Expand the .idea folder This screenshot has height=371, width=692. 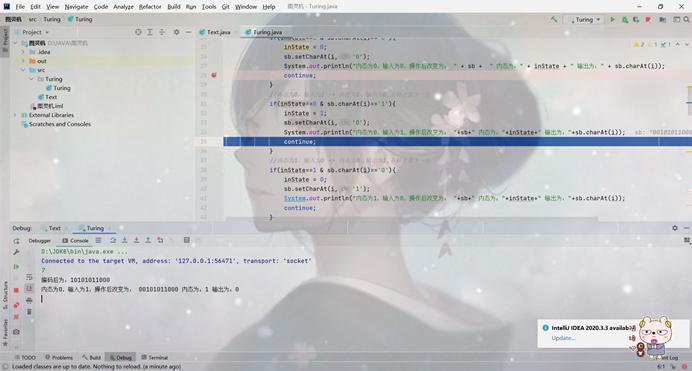tap(23, 52)
